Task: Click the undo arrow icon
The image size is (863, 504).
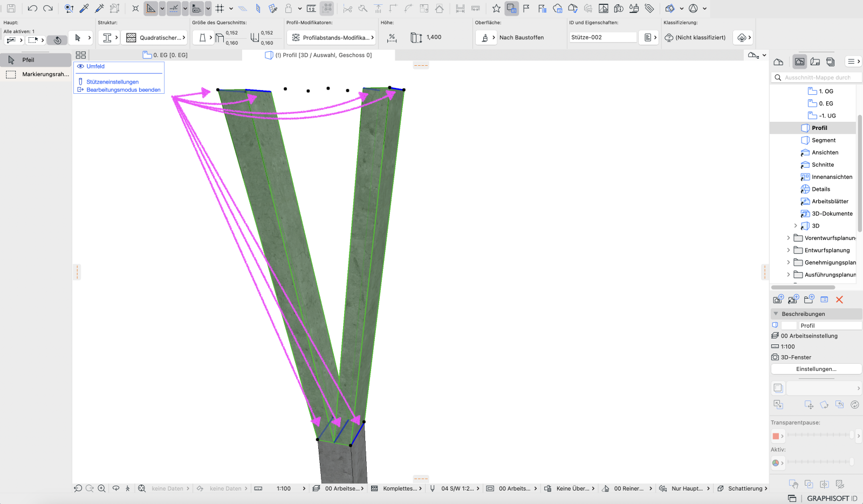Action: 32,8
